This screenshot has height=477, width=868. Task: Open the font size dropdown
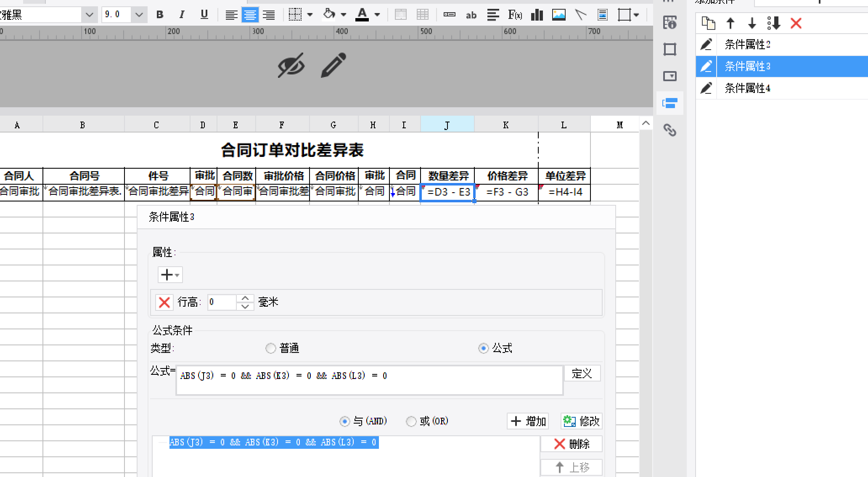coord(139,15)
